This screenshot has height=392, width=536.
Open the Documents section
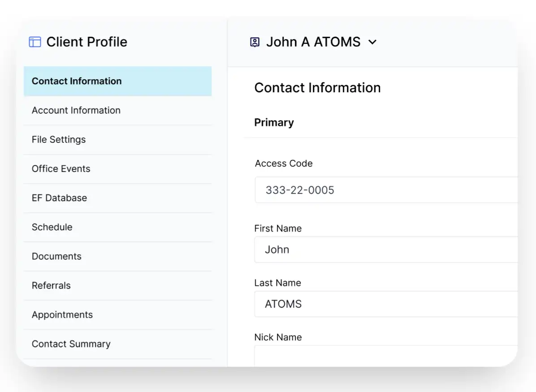pyautogui.click(x=117, y=256)
